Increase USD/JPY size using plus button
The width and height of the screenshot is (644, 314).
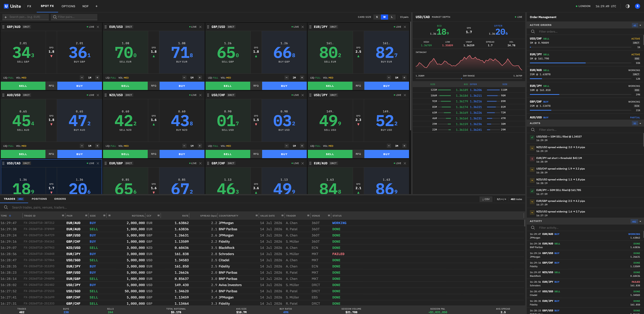[x=404, y=146]
